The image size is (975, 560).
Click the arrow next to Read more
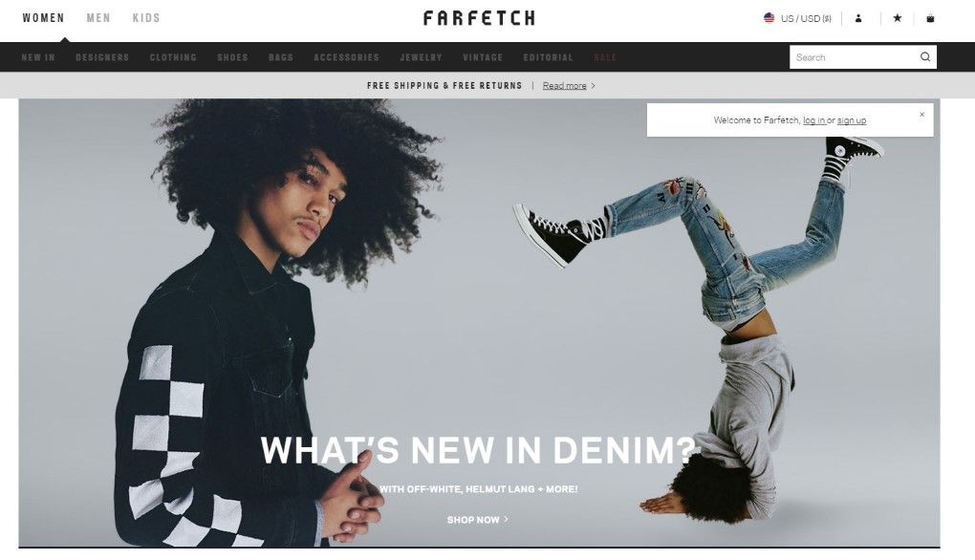point(594,86)
